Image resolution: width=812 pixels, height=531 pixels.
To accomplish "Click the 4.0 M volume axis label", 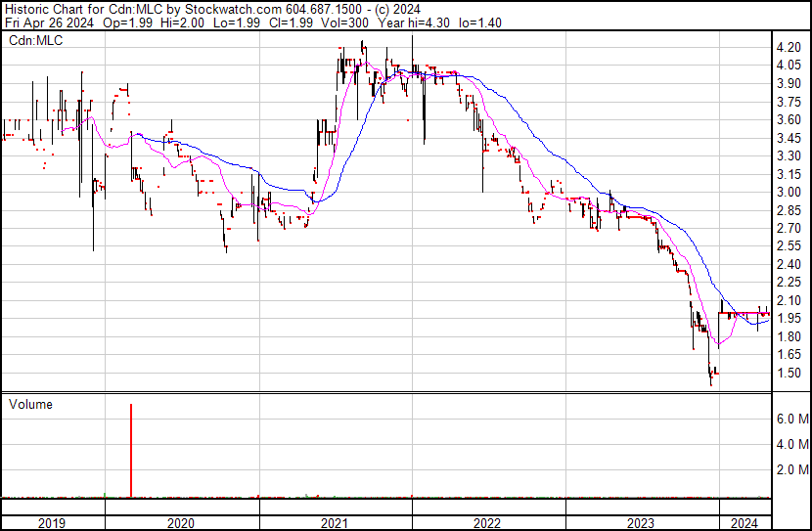I will pyautogui.click(x=791, y=444).
